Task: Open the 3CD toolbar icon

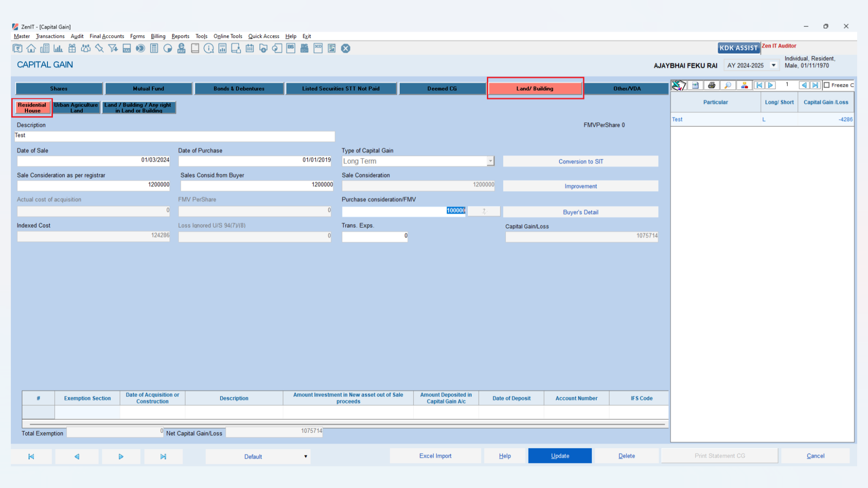Action: click(x=318, y=48)
